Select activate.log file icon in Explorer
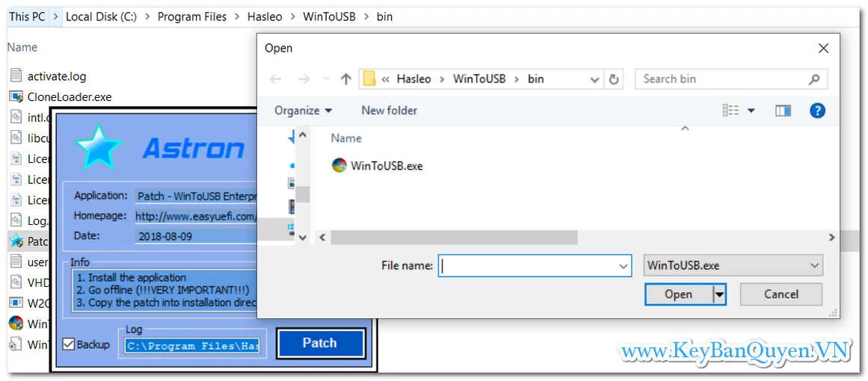868x381 pixels. click(16, 75)
